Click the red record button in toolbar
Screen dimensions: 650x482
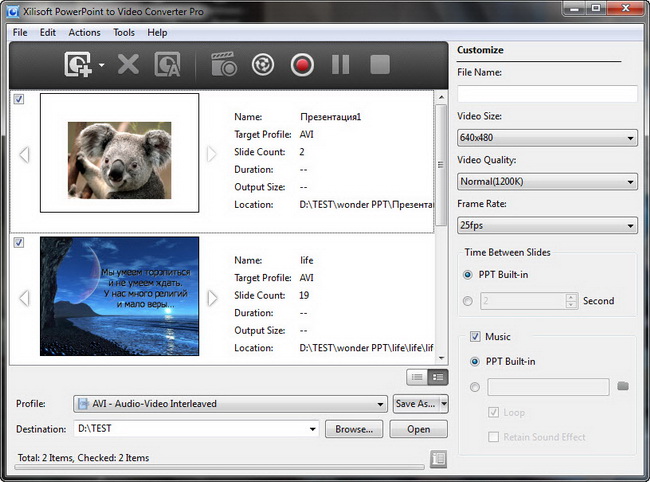302,66
